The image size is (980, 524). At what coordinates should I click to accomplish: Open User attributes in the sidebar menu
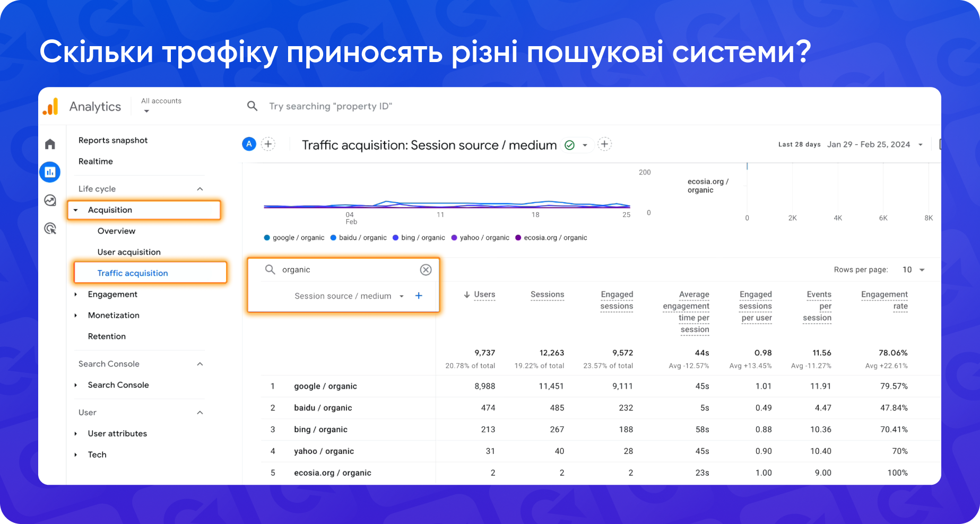pos(117,433)
